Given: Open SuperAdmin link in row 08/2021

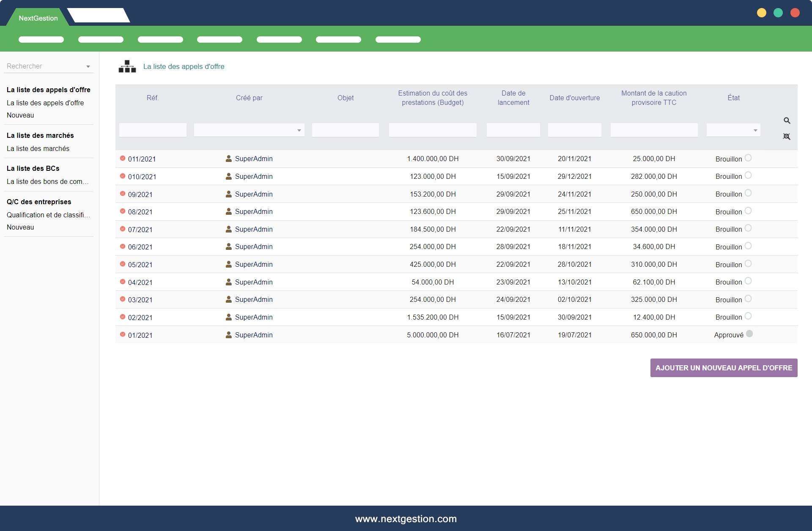Looking at the screenshot, I should click(x=253, y=211).
